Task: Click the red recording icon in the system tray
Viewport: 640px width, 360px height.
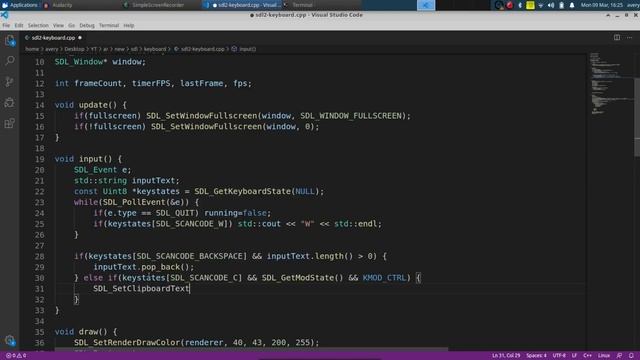Action: (509, 5)
